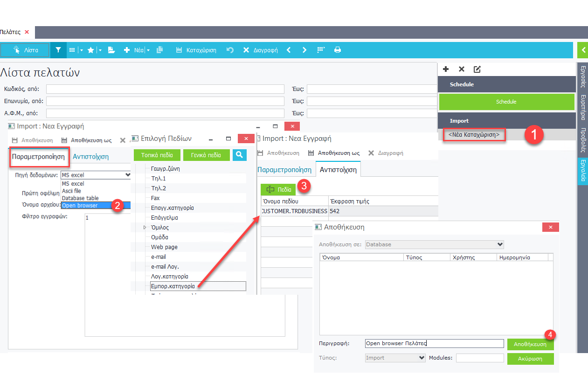
Task: Click the open folder icon in toolbar
Action: tap(111, 50)
